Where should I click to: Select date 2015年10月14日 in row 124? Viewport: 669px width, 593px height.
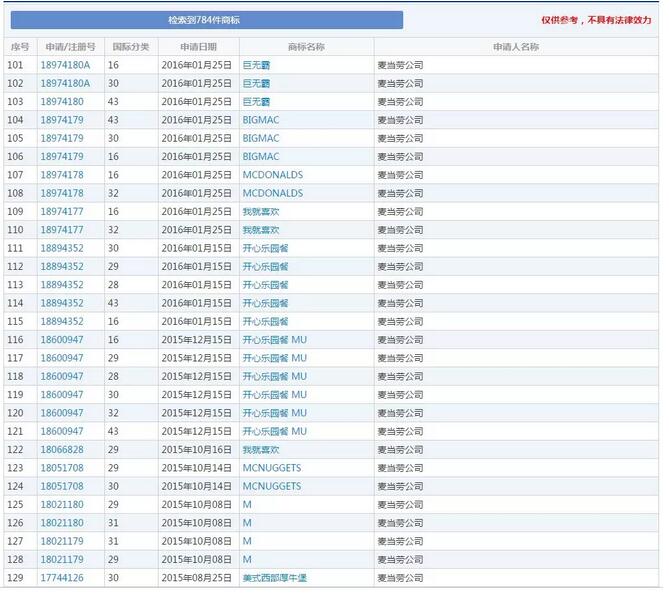pos(197,486)
